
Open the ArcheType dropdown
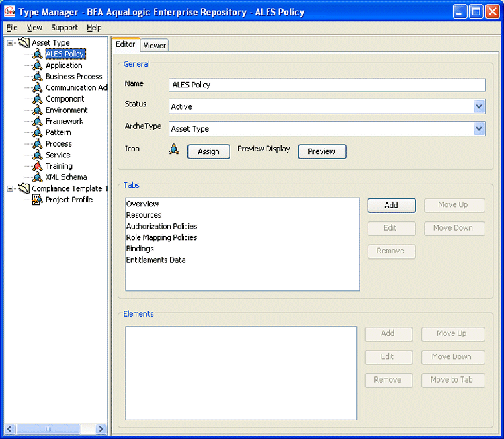point(479,129)
